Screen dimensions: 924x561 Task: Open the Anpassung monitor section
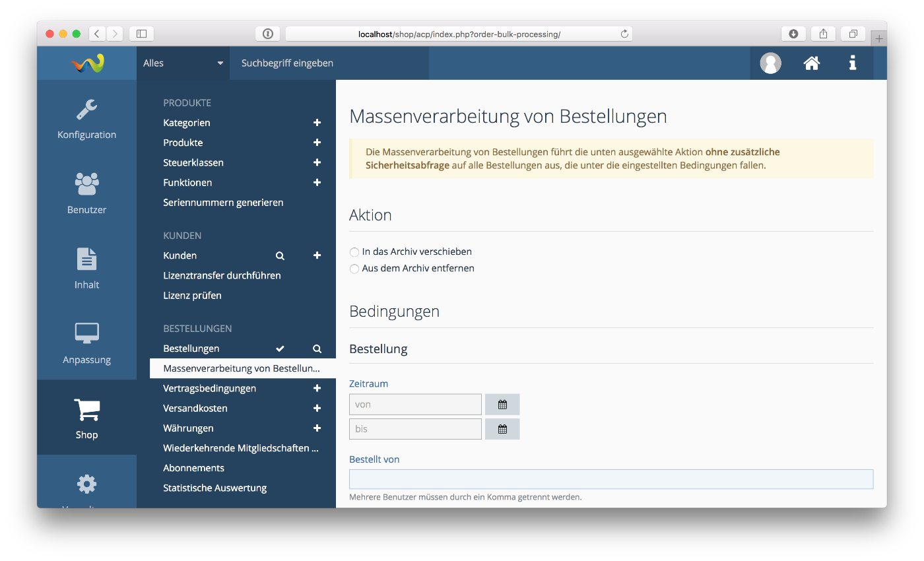pos(86,343)
